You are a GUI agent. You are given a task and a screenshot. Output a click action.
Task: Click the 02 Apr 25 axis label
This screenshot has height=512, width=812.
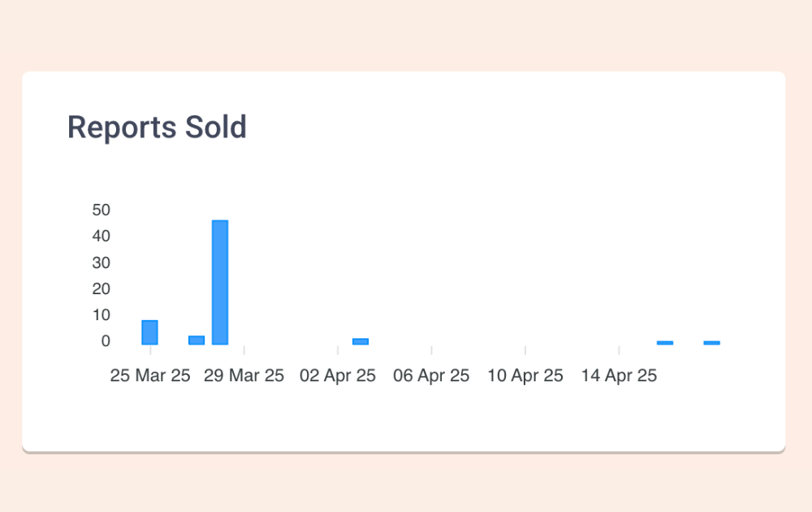tap(338, 375)
